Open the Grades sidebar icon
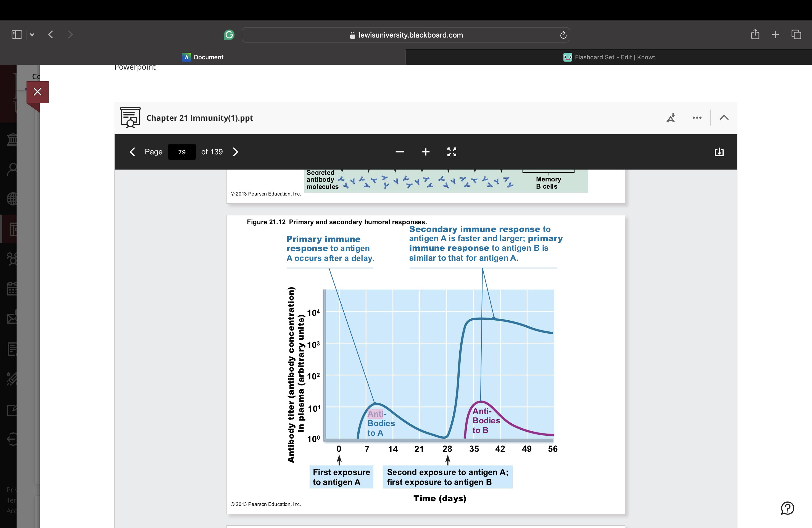This screenshot has width=812, height=528. tap(12, 349)
